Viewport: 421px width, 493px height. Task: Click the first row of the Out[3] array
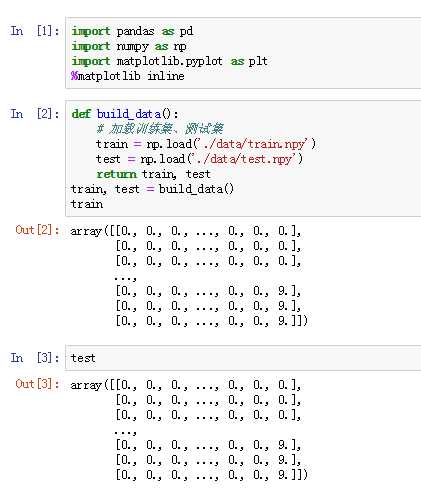coord(186,385)
